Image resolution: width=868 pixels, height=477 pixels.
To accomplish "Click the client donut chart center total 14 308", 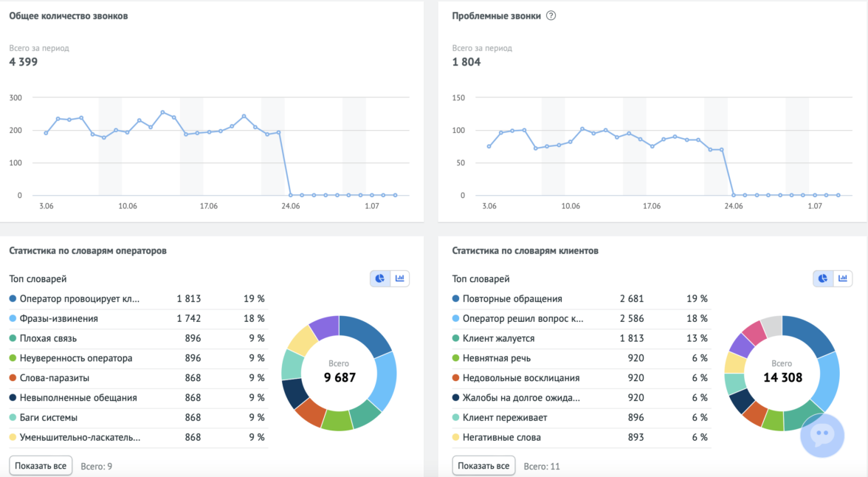I will [782, 373].
